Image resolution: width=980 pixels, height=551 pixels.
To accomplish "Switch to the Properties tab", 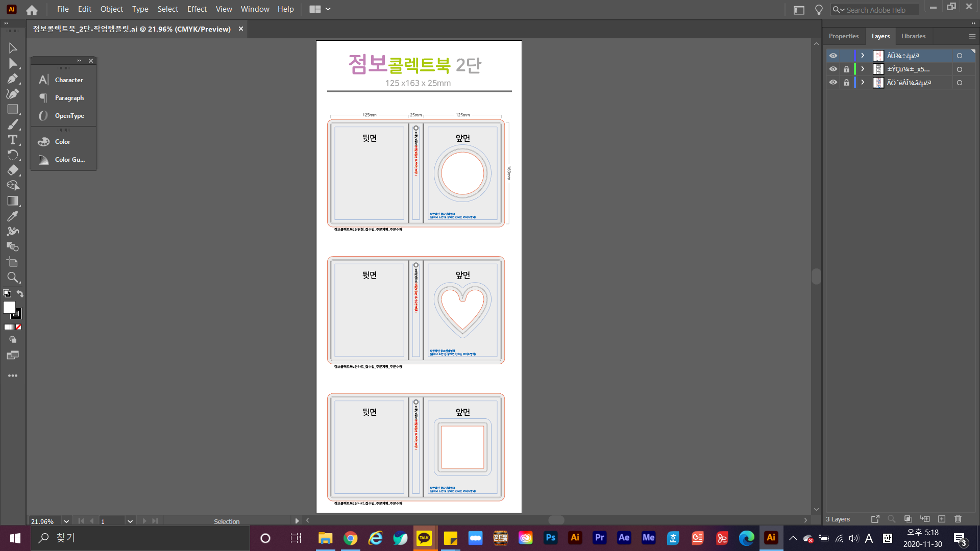I will [x=843, y=36].
